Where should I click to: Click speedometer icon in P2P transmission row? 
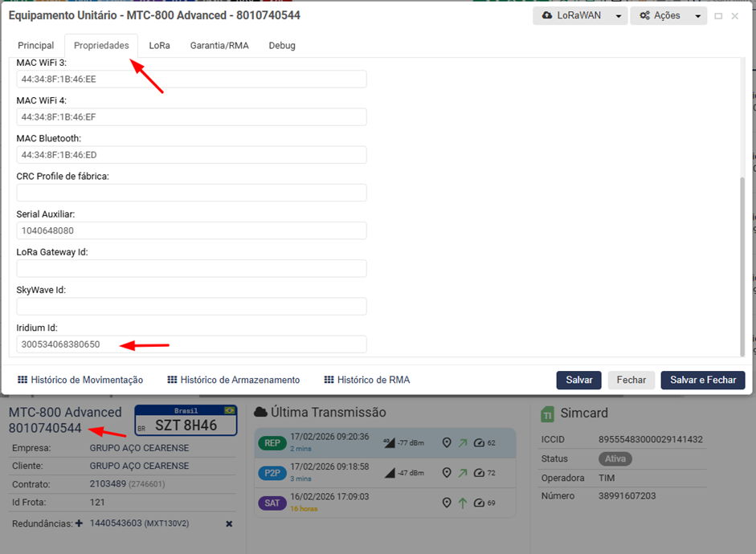(x=479, y=473)
